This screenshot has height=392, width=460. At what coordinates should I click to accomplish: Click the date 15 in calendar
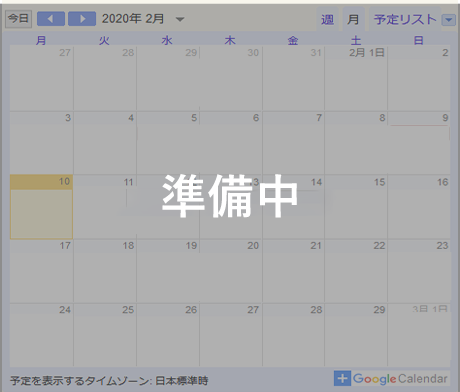379,182
